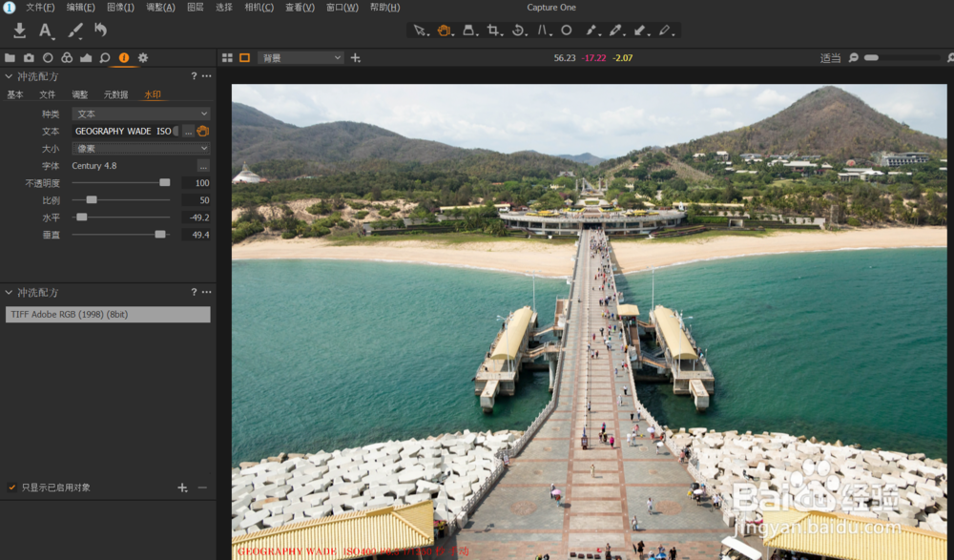The width and height of the screenshot is (954, 560).
Task: Switch to grid multi-view browser mode
Action: tap(227, 58)
